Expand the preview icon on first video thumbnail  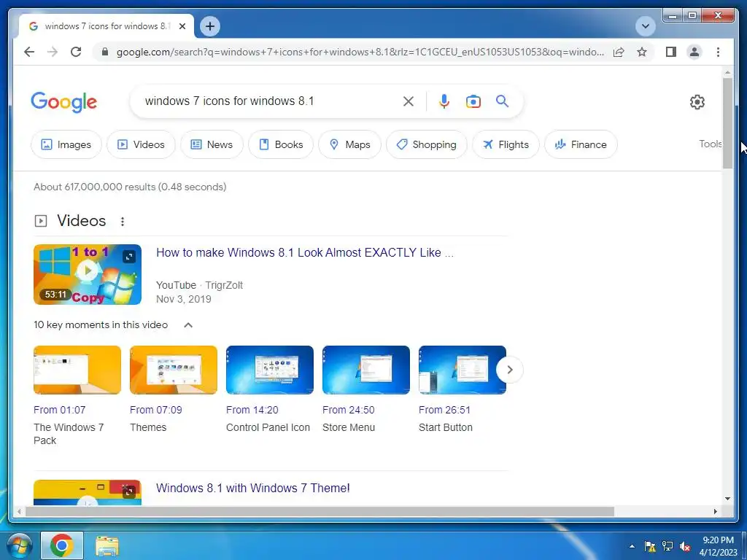(129, 257)
